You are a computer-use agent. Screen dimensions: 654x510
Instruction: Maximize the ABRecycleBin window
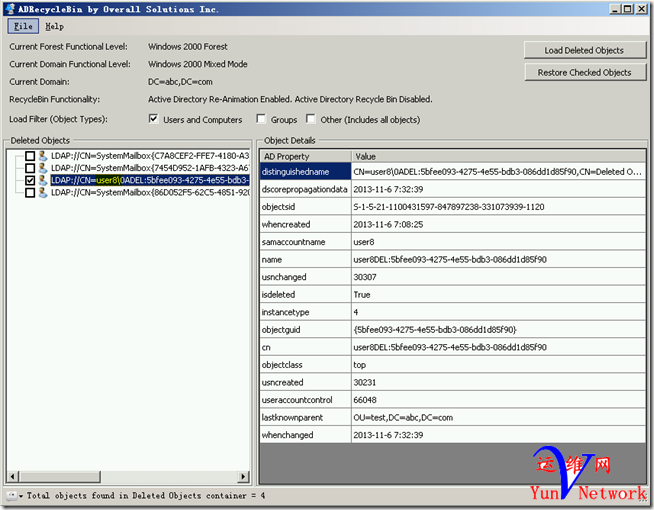click(627, 9)
